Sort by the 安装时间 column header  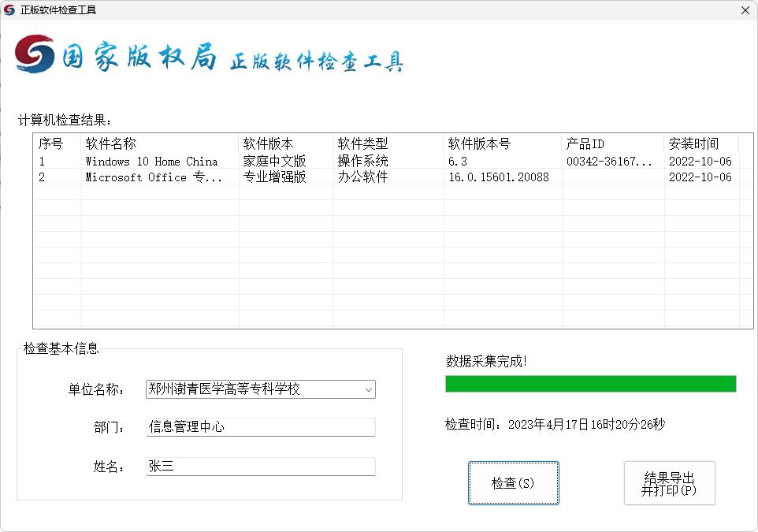701,143
